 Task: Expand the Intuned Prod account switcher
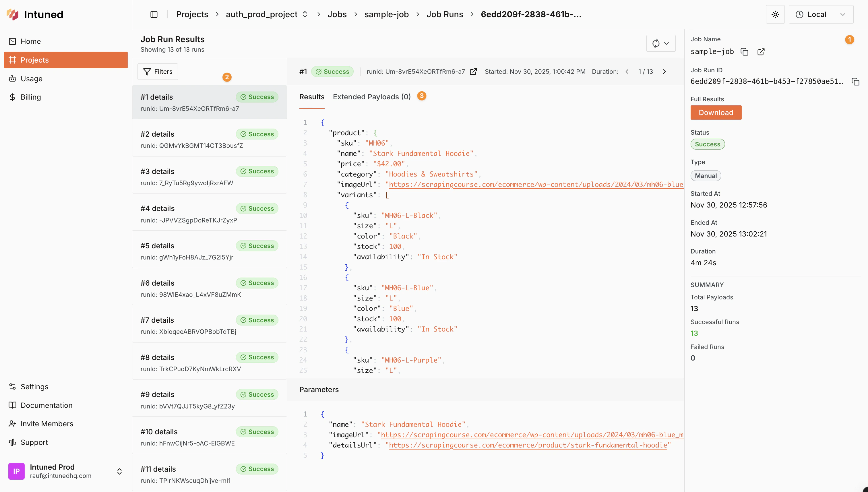click(120, 471)
